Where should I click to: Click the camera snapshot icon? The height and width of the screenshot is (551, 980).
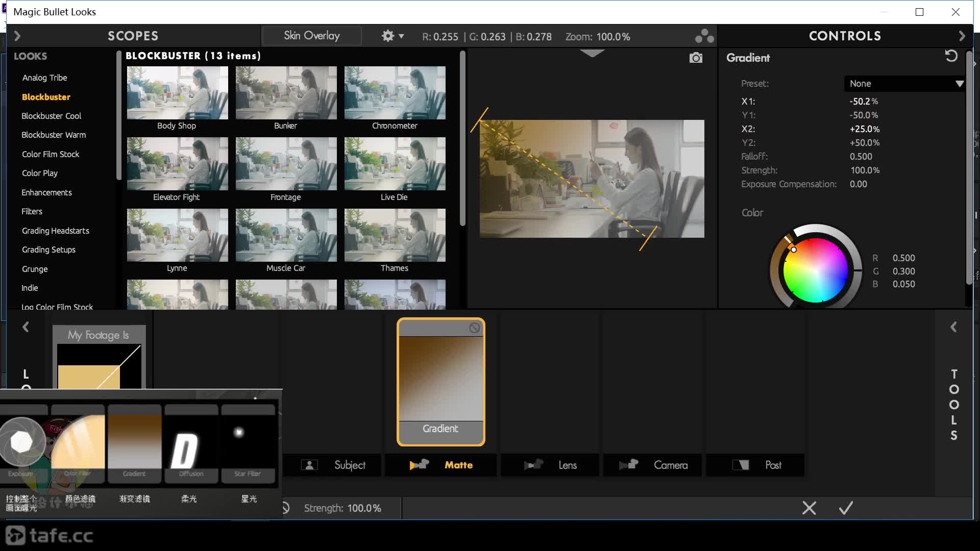(x=696, y=59)
